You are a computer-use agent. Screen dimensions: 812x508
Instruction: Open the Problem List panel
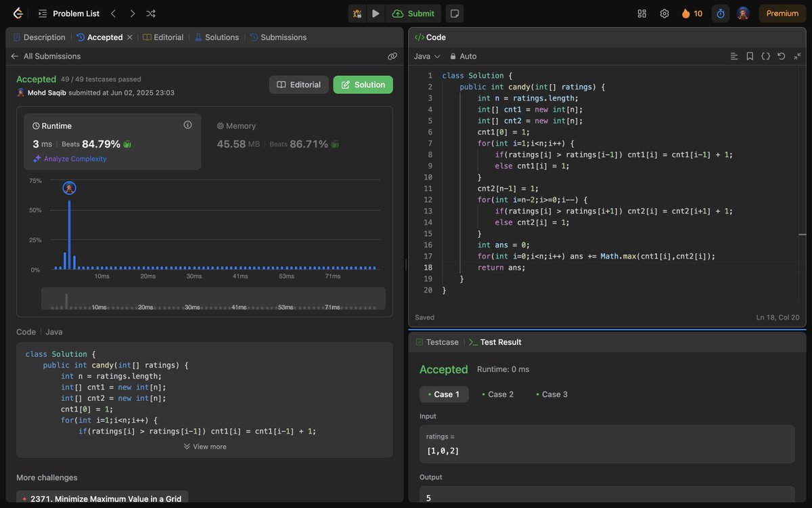point(69,14)
